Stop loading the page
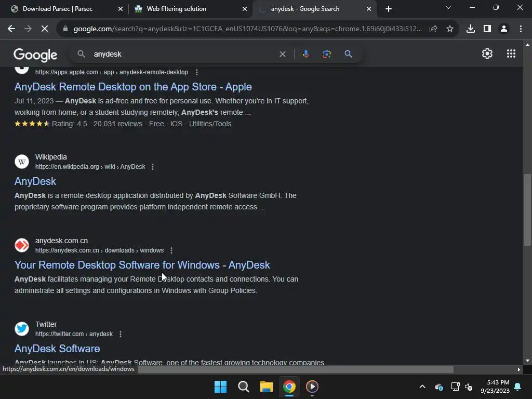Screen dimensions: 532x399 click(x=45, y=29)
